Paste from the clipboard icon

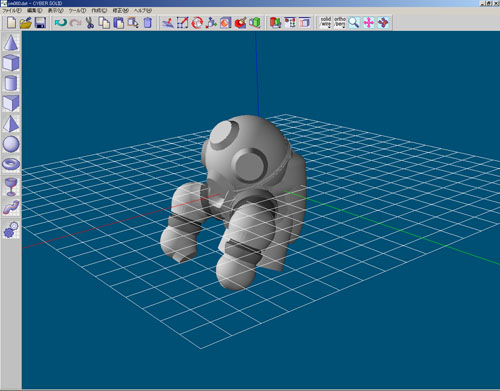[119, 23]
